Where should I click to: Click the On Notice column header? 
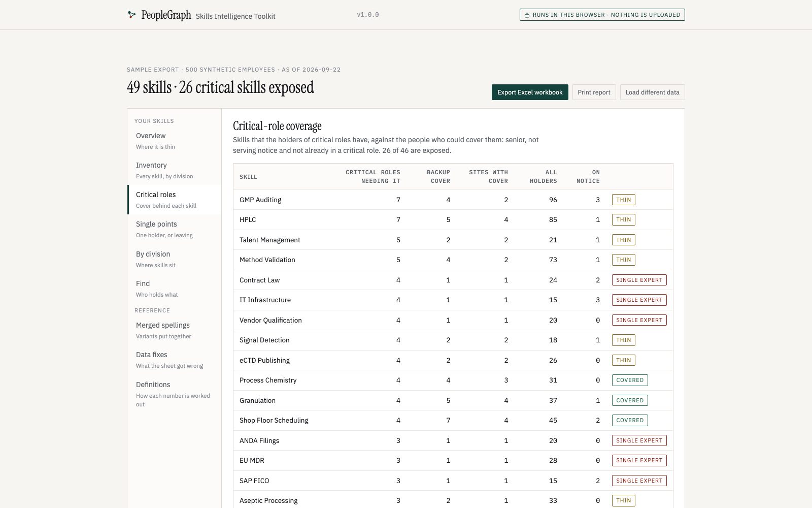pyautogui.click(x=588, y=177)
